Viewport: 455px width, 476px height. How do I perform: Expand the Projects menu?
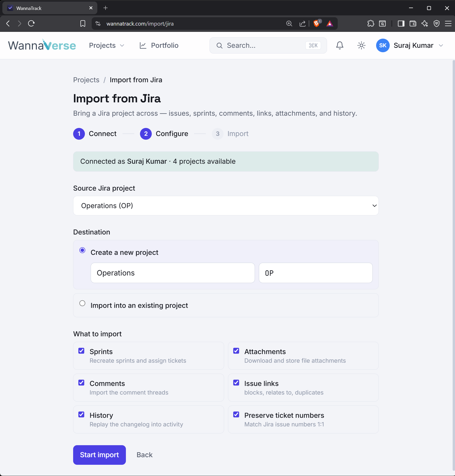(107, 45)
